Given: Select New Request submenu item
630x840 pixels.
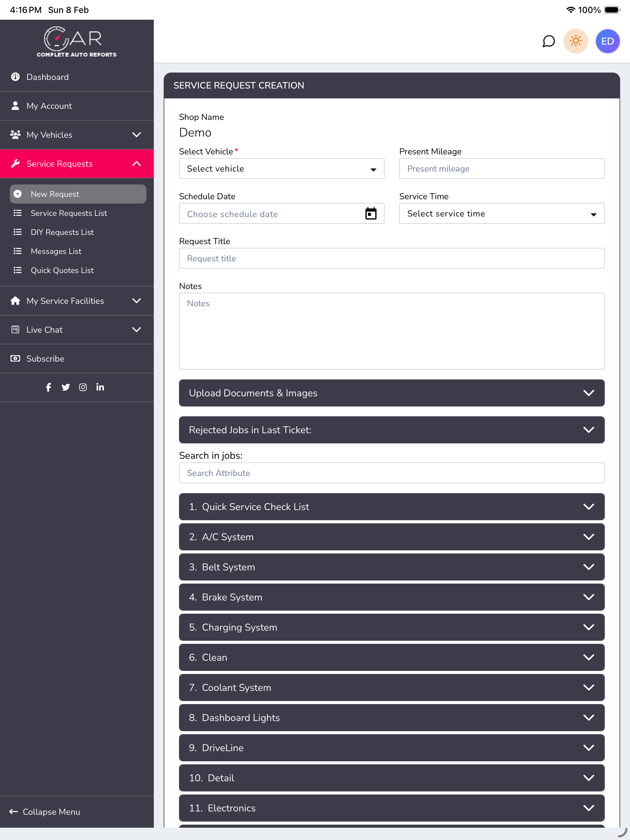Looking at the screenshot, I should pos(78,194).
